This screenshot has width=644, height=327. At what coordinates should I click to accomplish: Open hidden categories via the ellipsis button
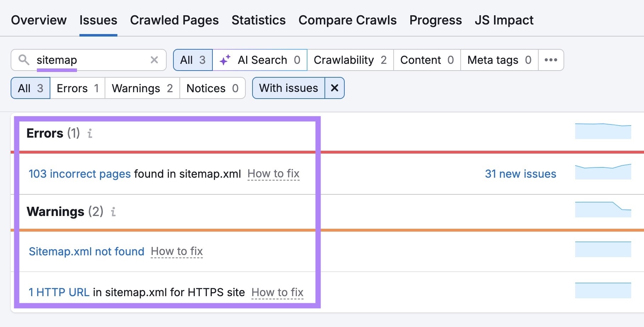tap(550, 60)
